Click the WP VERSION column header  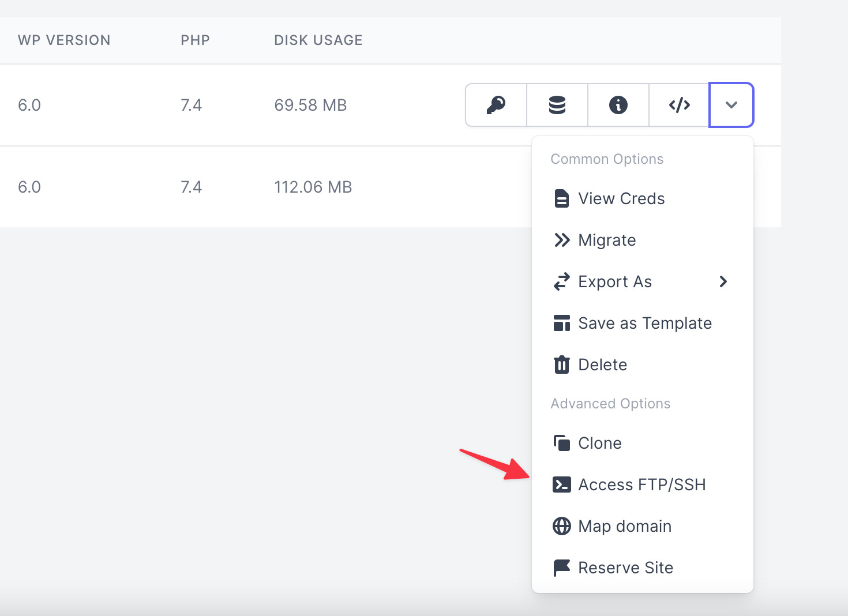[x=64, y=40]
